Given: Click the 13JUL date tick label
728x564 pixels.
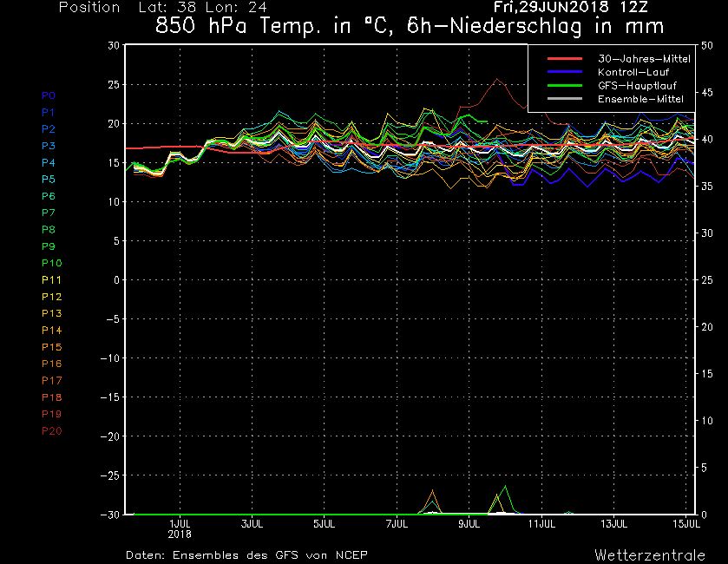Looking at the screenshot, I should [613, 524].
